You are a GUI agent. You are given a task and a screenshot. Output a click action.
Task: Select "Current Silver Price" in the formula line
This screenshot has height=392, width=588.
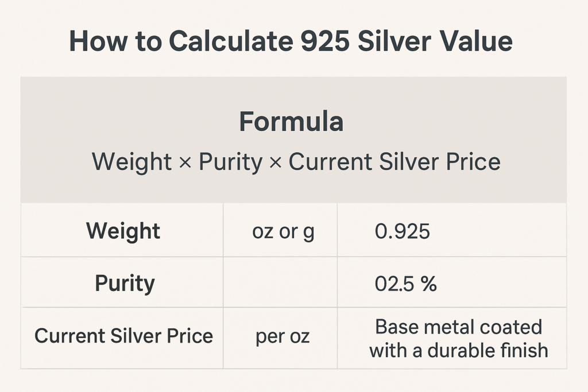tap(394, 162)
